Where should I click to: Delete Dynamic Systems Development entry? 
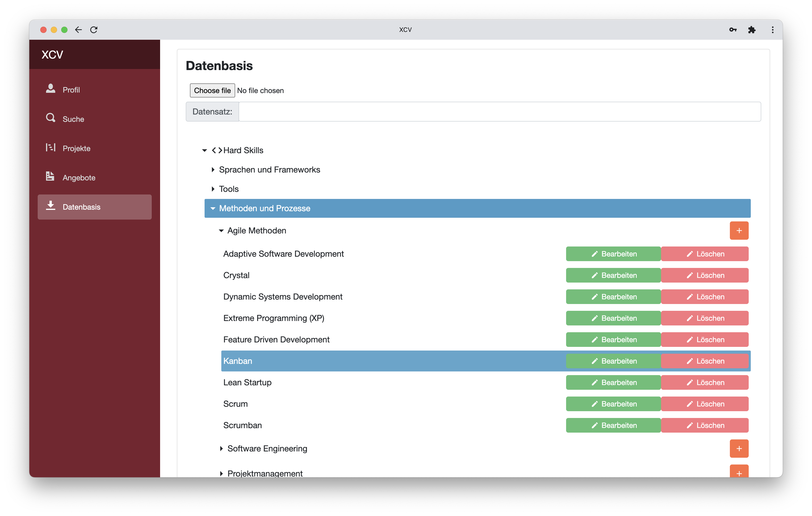tap(704, 297)
